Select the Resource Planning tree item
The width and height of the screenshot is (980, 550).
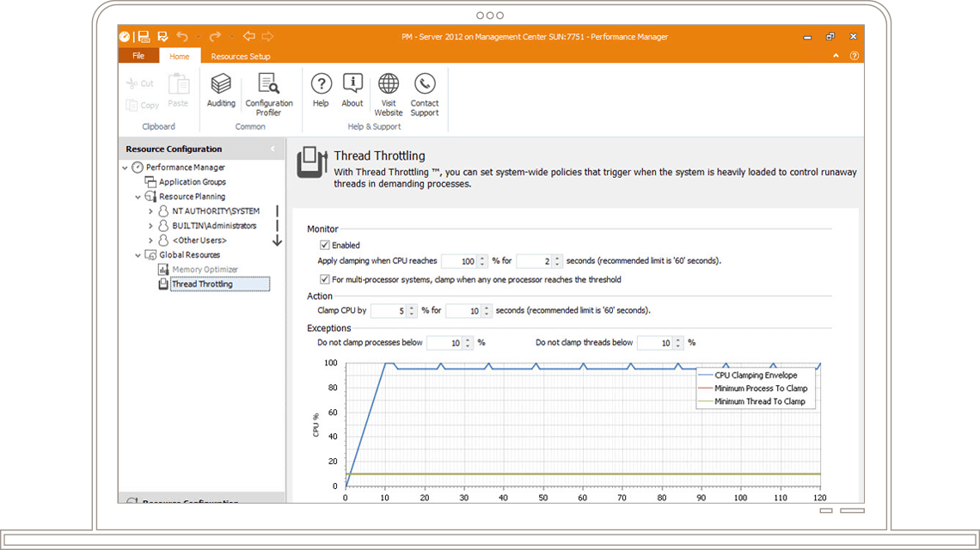tap(192, 196)
